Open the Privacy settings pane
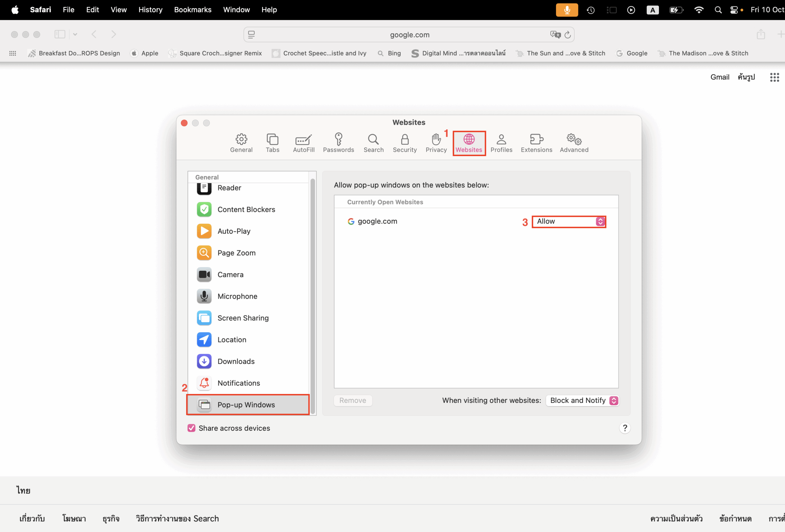The width and height of the screenshot is (785, 532). pyautogui.click(x=436, y=143)
